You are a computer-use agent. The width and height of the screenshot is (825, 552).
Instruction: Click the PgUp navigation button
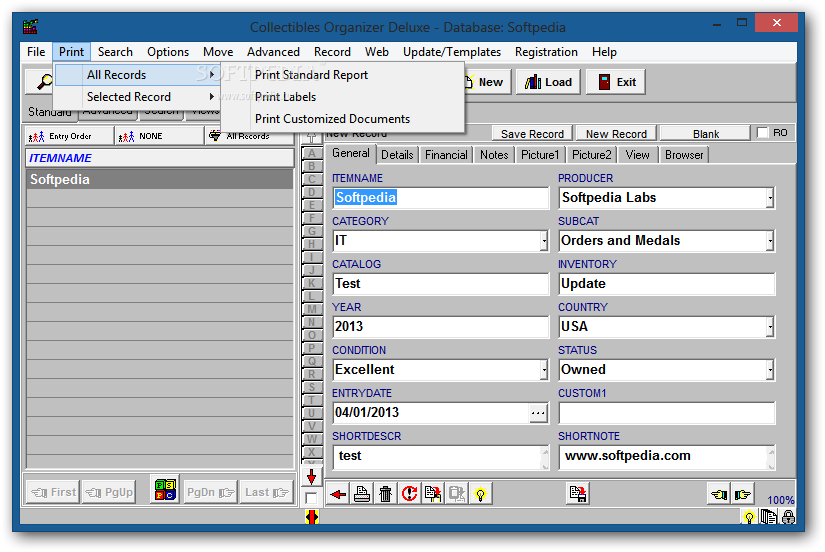109,493
